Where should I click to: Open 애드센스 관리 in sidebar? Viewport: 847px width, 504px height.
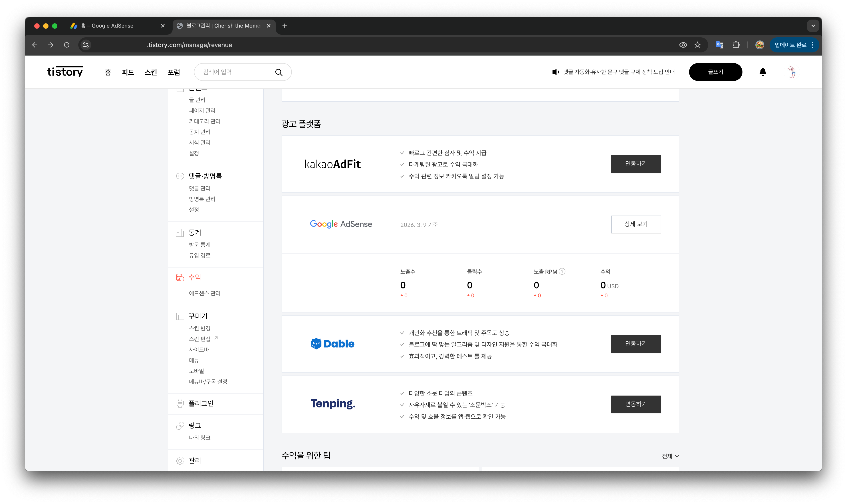pyautogui.click(x=205, y=293)
